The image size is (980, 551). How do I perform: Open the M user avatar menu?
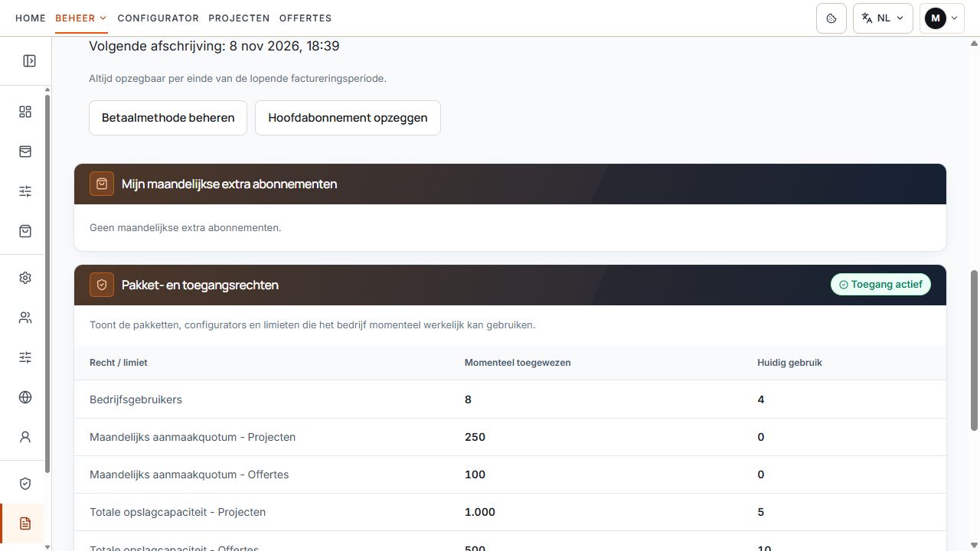tap(942, 18)
